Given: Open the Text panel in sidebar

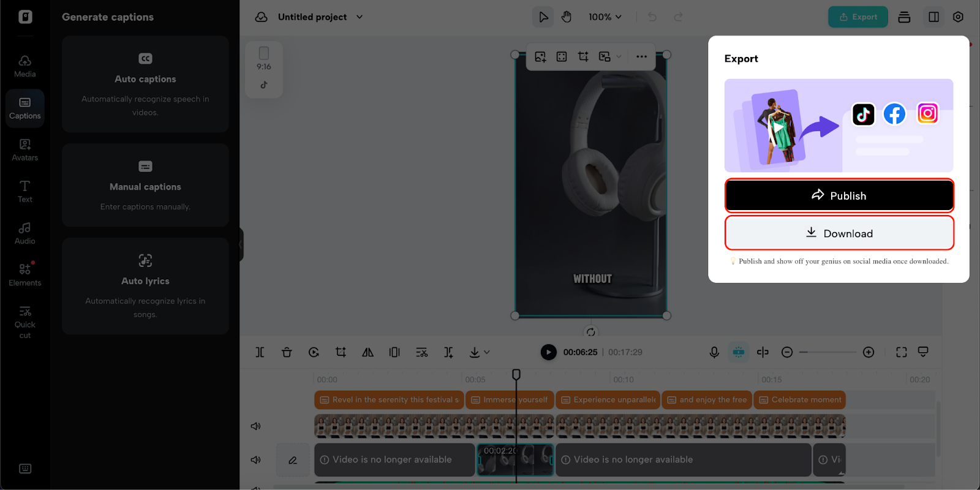Looking at the screenshot, I should coord(24,192).
